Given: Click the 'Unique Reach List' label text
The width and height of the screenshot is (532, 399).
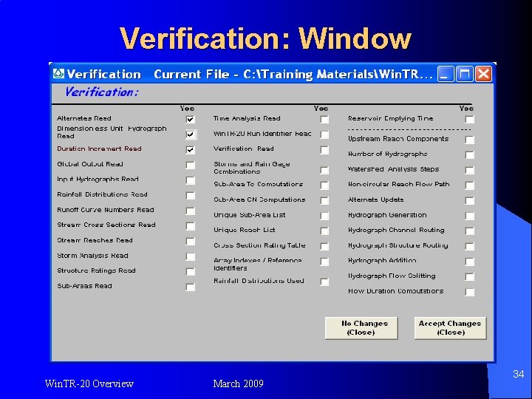Looking at the screenshot, I should tap(245, 230).
